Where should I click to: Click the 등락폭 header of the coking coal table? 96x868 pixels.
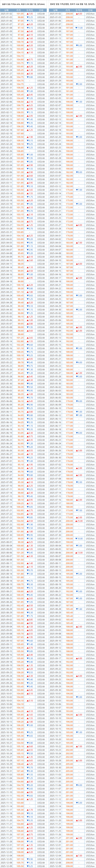(x=79, y=10)
